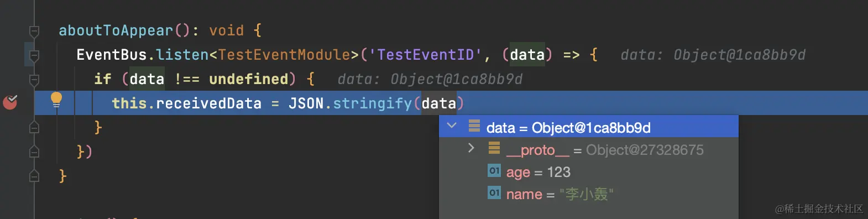Click the inline hint data: Object@1ca8bb9d after the if
Image resolution: width=868 pixels, height=219 pixels.
[430, 80]
